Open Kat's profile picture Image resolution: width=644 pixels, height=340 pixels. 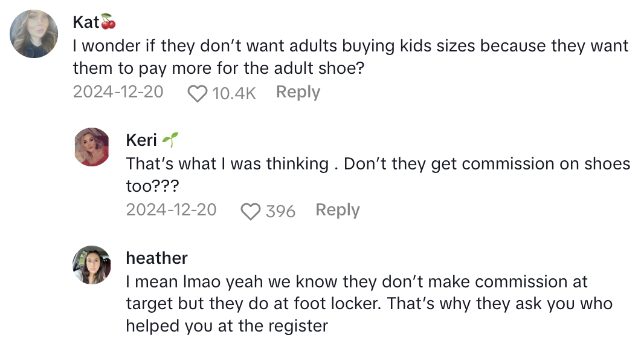click(34, 33)
